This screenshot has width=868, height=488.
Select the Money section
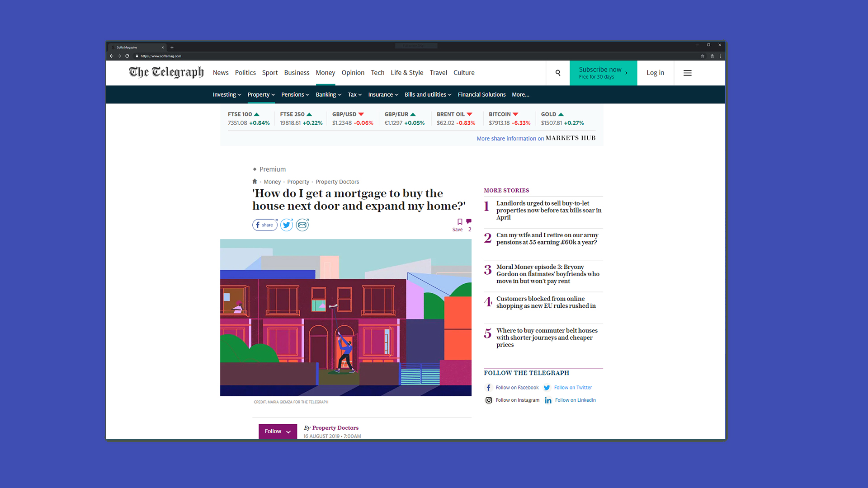click(325, 72)
